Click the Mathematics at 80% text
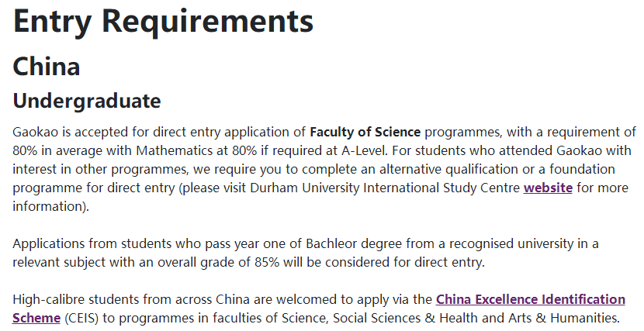The image size is (644, 331). 196,150
